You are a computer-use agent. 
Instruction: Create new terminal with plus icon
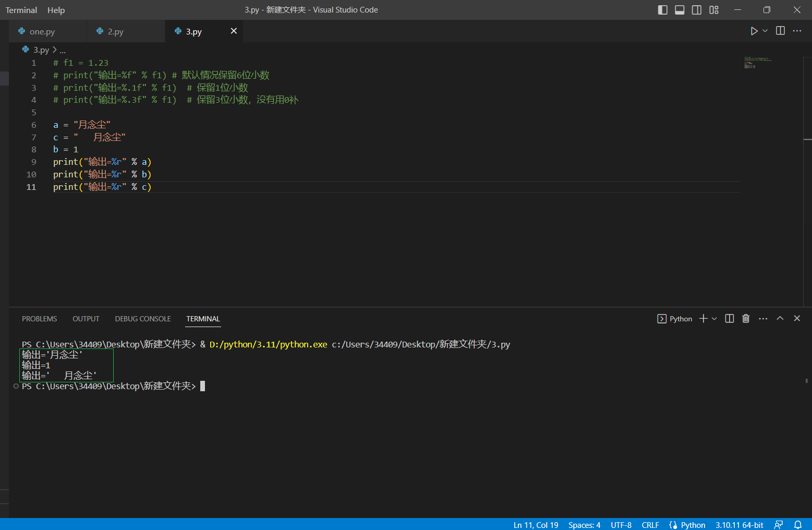point(703,319)
